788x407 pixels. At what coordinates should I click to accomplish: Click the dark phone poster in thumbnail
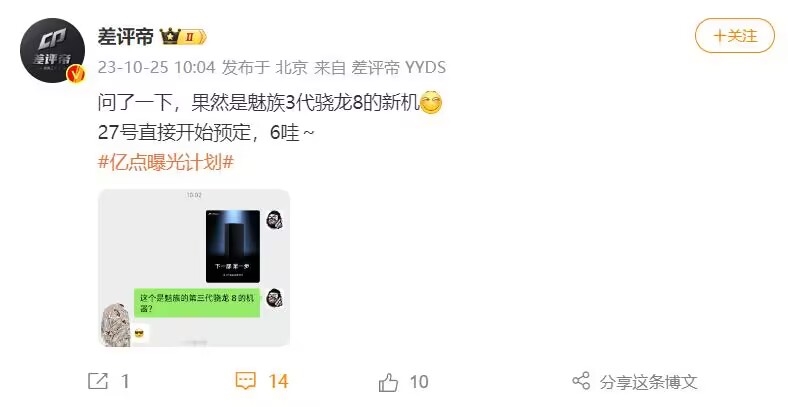point(233,246)
